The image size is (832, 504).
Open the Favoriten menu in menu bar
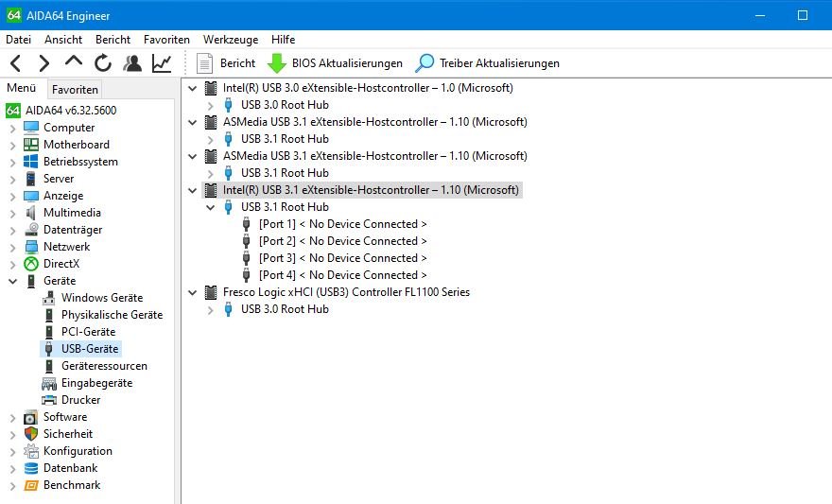click(x=166, y=40)
